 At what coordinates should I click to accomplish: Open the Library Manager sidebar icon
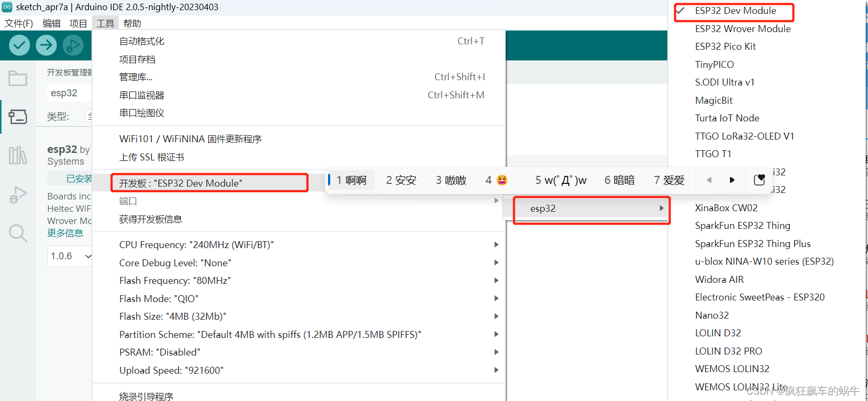click(18, 156)
